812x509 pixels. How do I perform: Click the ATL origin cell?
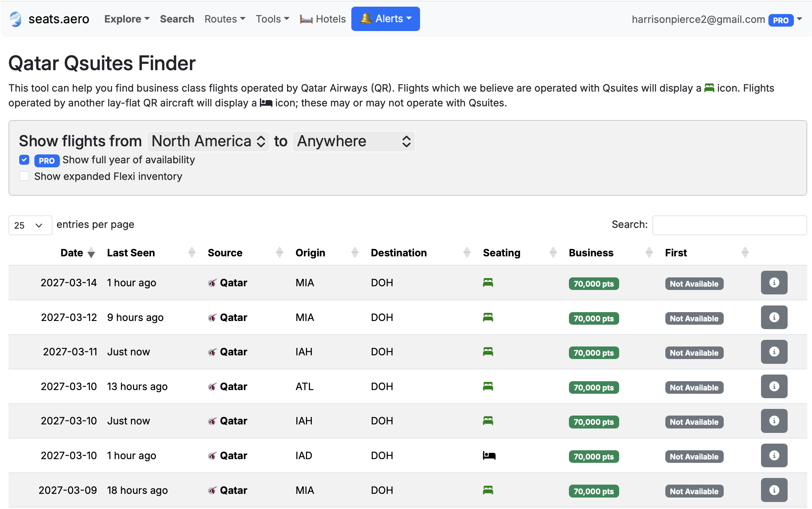pos(304,386)
